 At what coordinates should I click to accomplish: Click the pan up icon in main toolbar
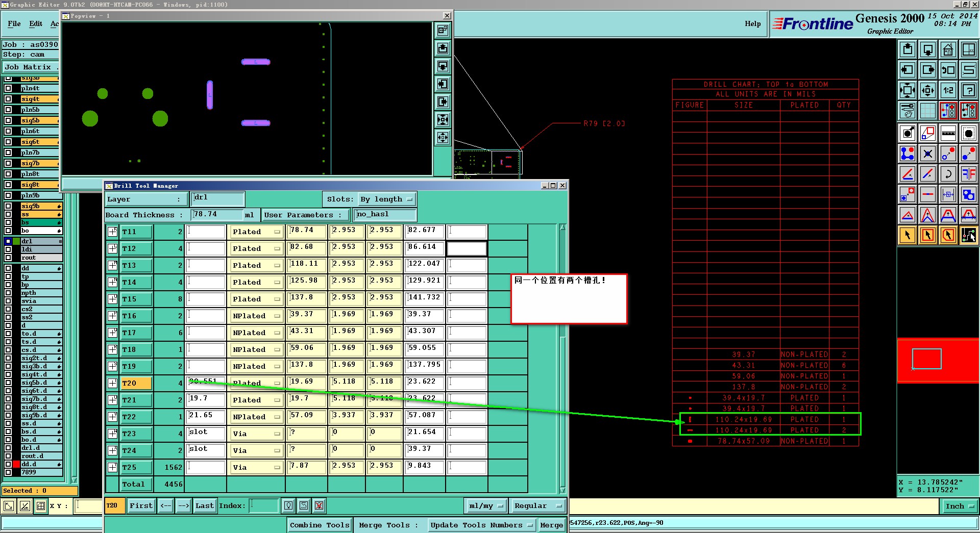[908, 49]
